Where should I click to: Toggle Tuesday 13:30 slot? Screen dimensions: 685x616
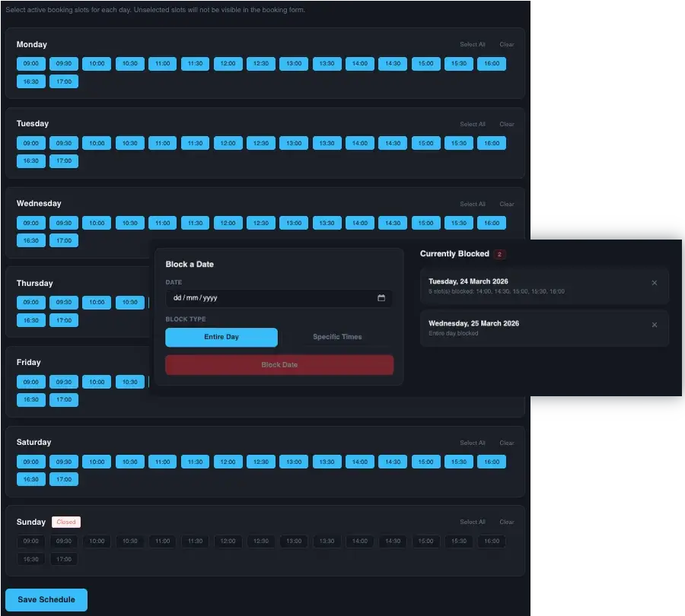coord(327,143)
